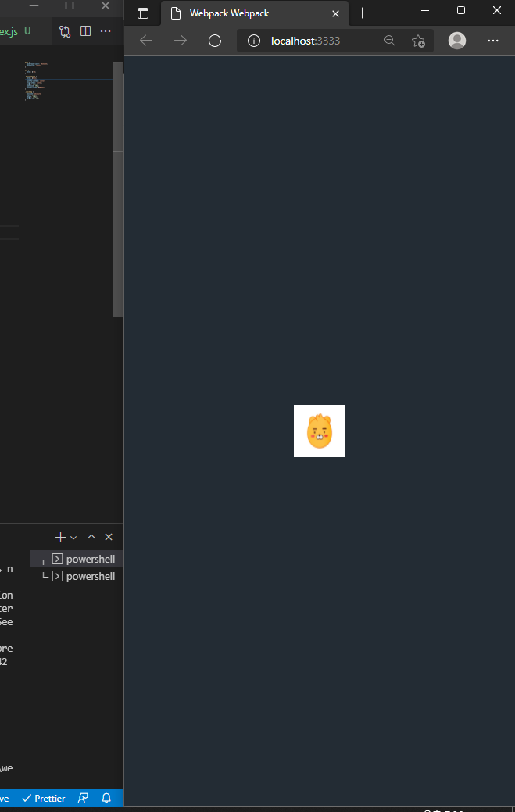Image resolution: width=515 pixels, height=812 pixels.
Task: Add this page to favorites
Action: 418,41
